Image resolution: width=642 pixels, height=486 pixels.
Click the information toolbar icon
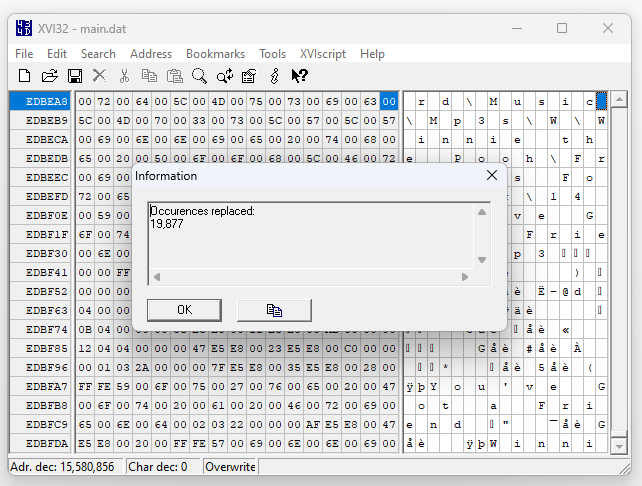(275, 76)
